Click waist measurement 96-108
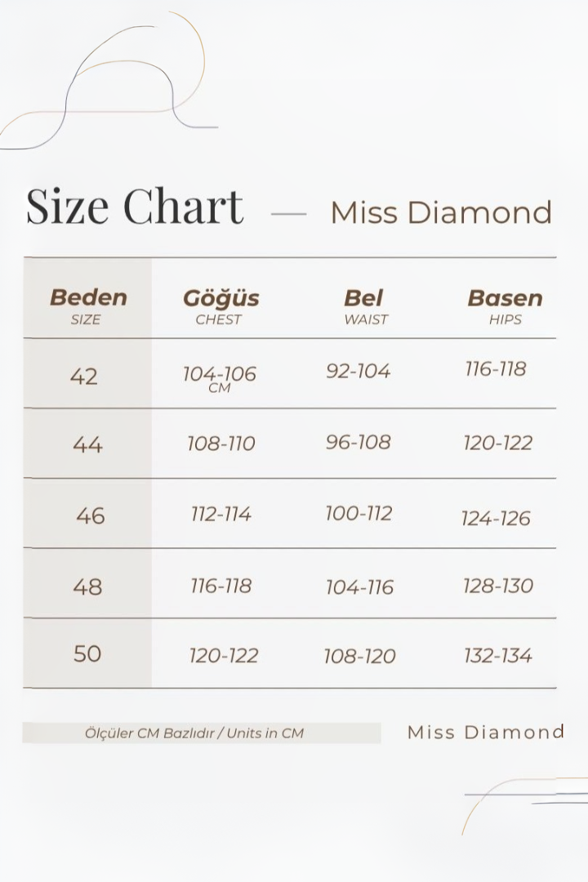Image resolution: width=588 pixels, height=882 pixels. click(359, 442)
